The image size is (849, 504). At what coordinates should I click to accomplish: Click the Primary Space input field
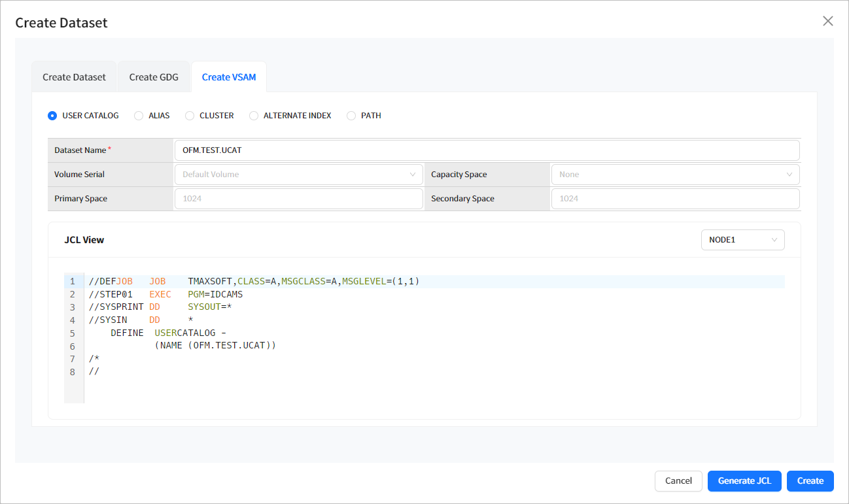pos(298,198)
